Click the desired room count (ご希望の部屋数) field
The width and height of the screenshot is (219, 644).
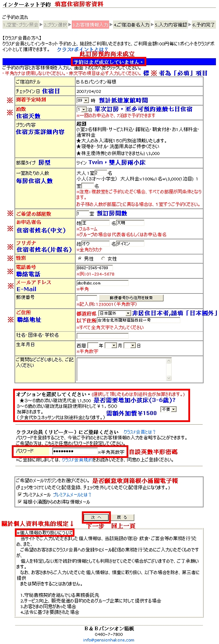[82, 213]
